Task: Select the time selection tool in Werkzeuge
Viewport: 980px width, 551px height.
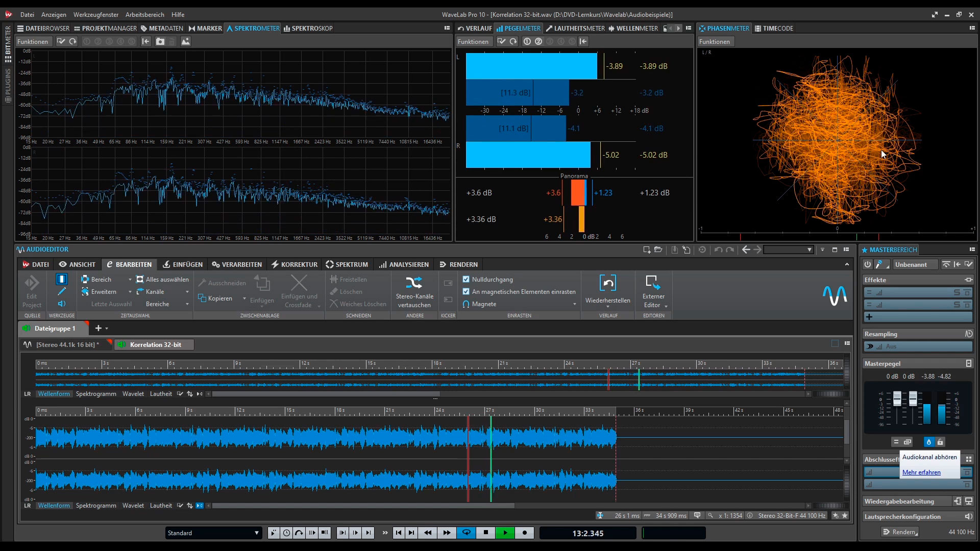Action: click(x=61, y=279)
